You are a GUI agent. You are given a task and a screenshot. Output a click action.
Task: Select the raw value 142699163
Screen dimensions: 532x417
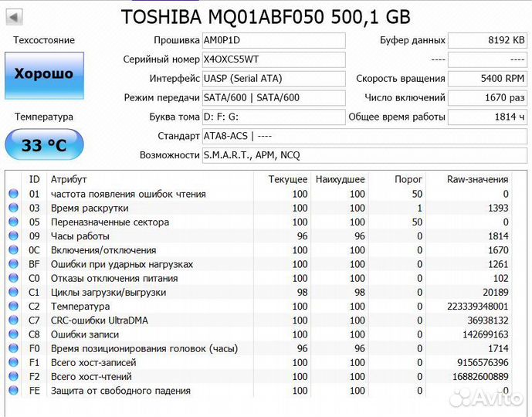coord(486,334)
